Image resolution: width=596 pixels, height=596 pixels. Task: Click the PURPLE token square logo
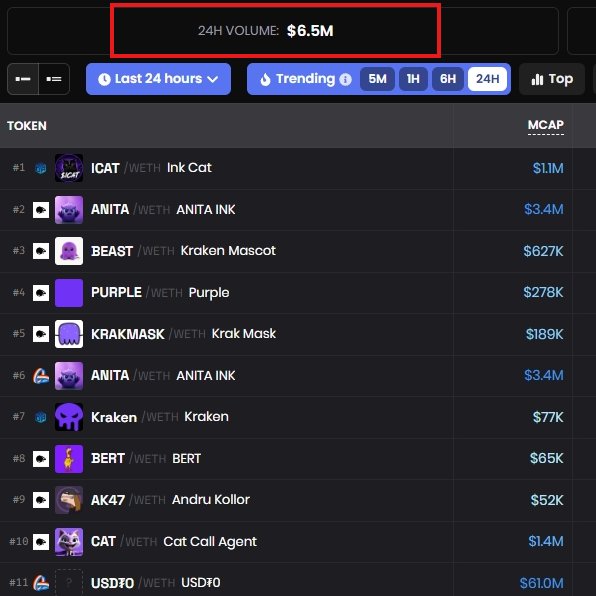click(x=69, y=293)
